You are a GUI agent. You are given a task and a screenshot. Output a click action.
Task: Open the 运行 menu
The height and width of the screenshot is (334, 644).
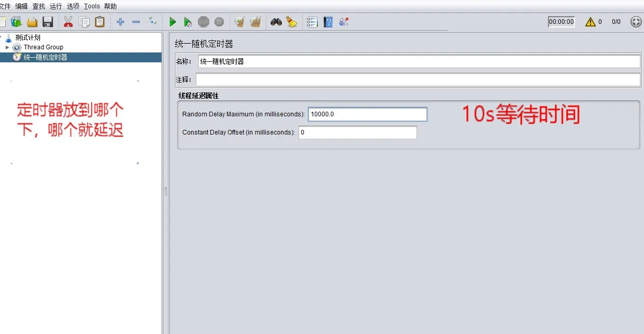click(56, 6)
